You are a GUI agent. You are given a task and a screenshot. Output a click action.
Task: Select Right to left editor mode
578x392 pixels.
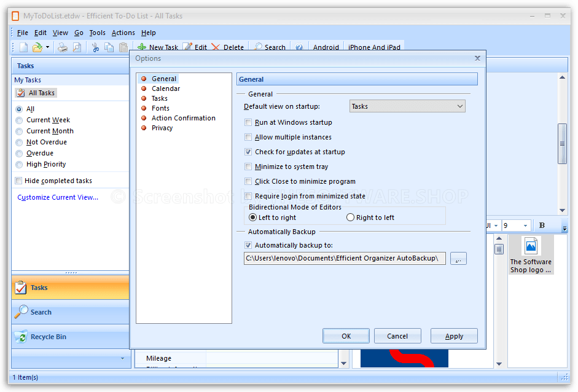pos(350,218)
